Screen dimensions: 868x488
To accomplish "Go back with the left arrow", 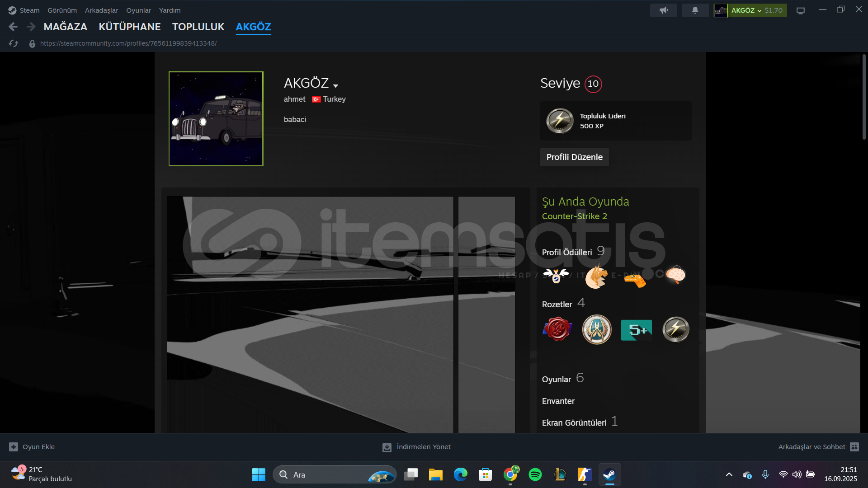I will click(13, 27).
